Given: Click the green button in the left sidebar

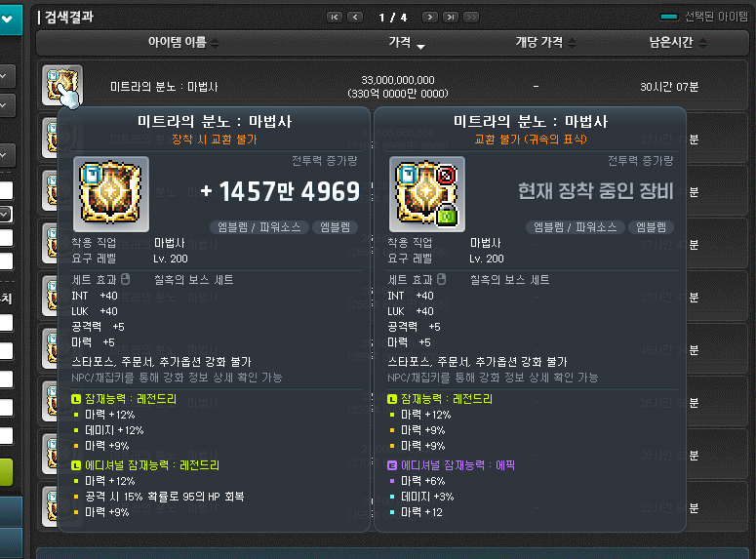Looking at the screenshot, I should point(6,472).
